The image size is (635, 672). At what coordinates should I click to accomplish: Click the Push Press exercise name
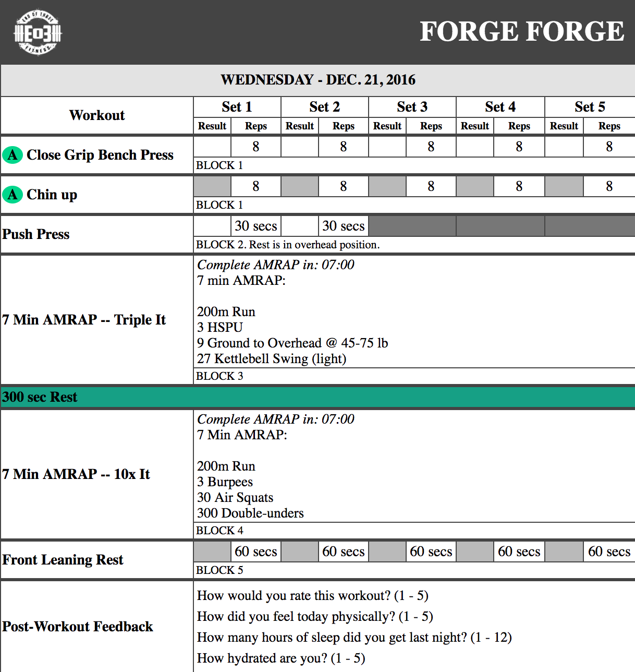(36, 234)
